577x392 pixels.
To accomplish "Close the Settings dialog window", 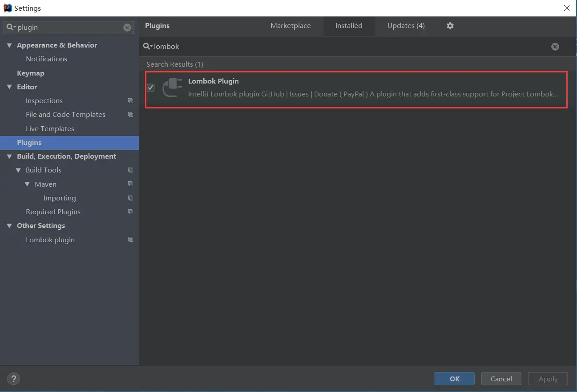I will click(567, 8).
